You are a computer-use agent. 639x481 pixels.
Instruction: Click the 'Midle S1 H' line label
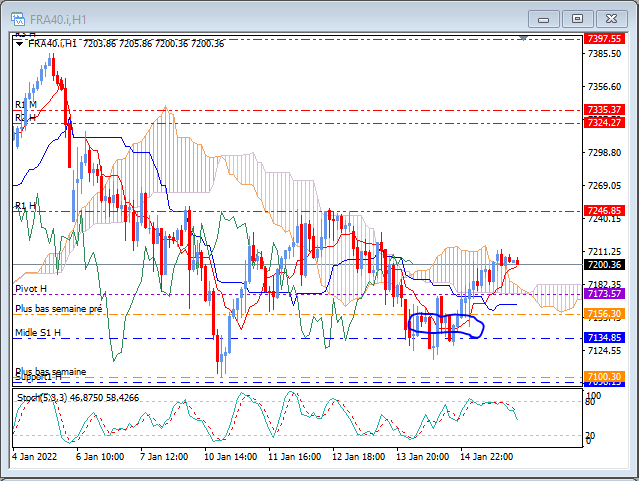tap(38, 333)
